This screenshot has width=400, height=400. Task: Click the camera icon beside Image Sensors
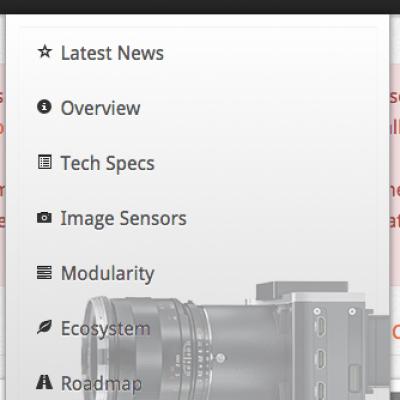coord(44,217)
